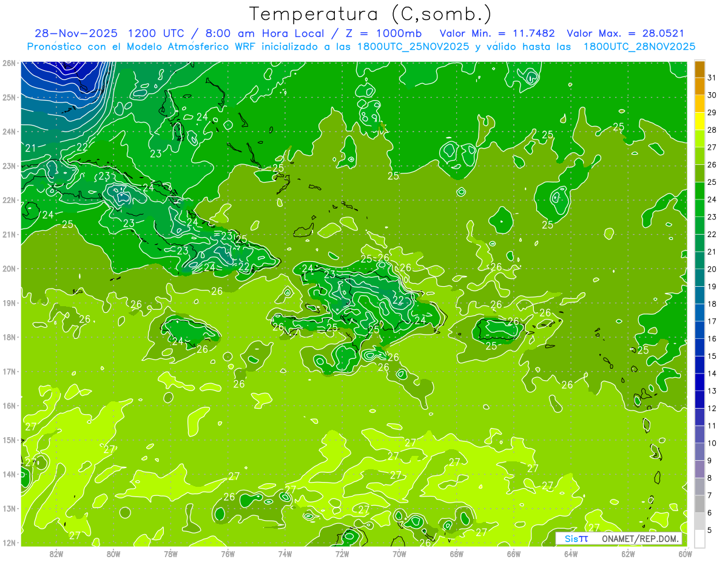The image size is (728, 562).
Task: Click the purple colorbar segment between 8 and 9
Action: pos(699,469)
